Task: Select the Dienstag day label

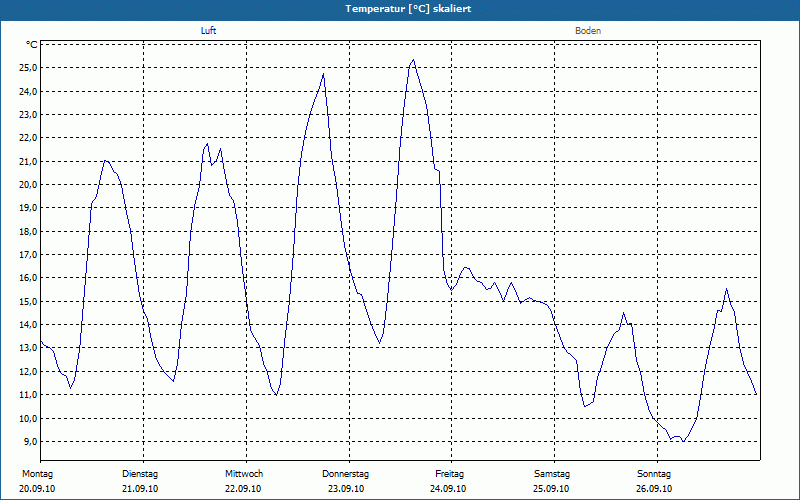Action: [140, 474]
